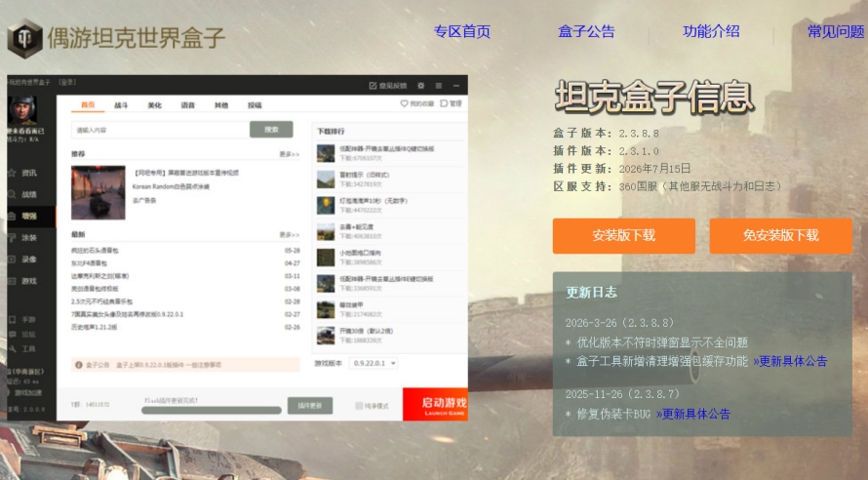This screenshot has height=480, width=868.
Task: Click the red 启动游戏 launch button
Action: [x=435, y=404]
